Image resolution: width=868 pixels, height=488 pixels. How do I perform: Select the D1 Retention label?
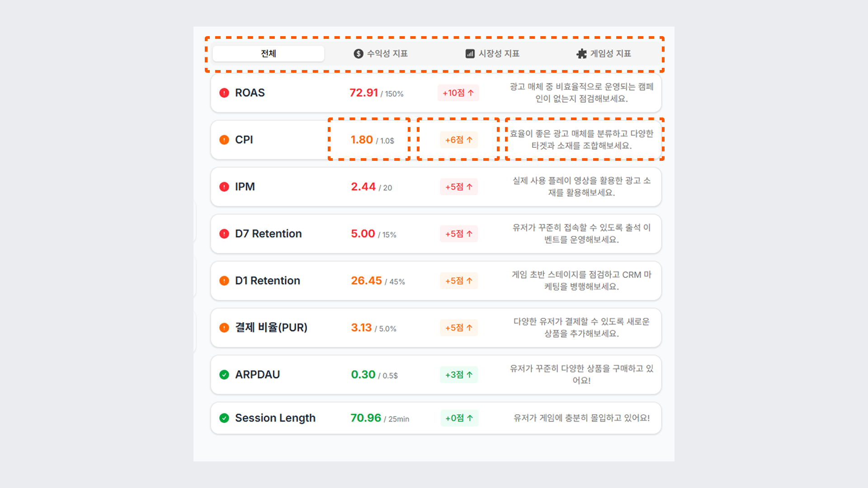click(268, 281)
